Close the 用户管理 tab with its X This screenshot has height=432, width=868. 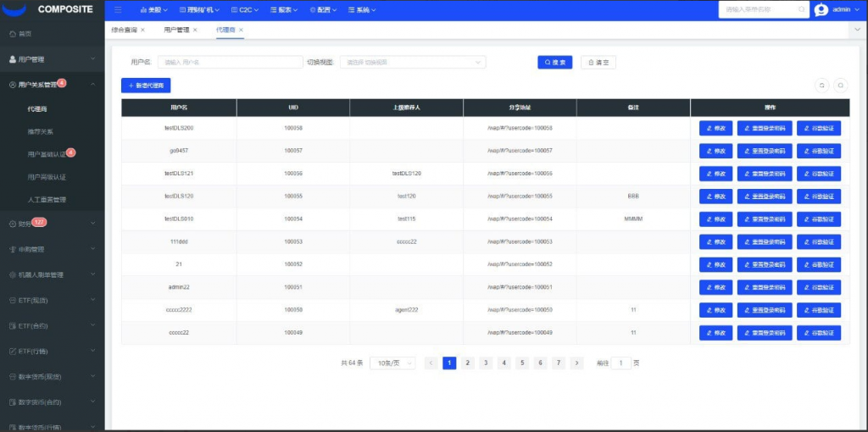click(195, 30)
